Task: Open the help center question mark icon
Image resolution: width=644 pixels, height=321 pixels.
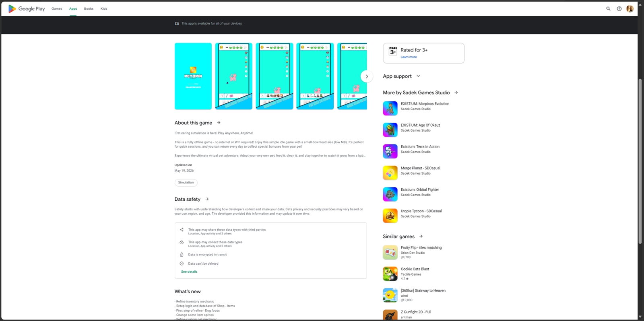Action: point(619,9)
